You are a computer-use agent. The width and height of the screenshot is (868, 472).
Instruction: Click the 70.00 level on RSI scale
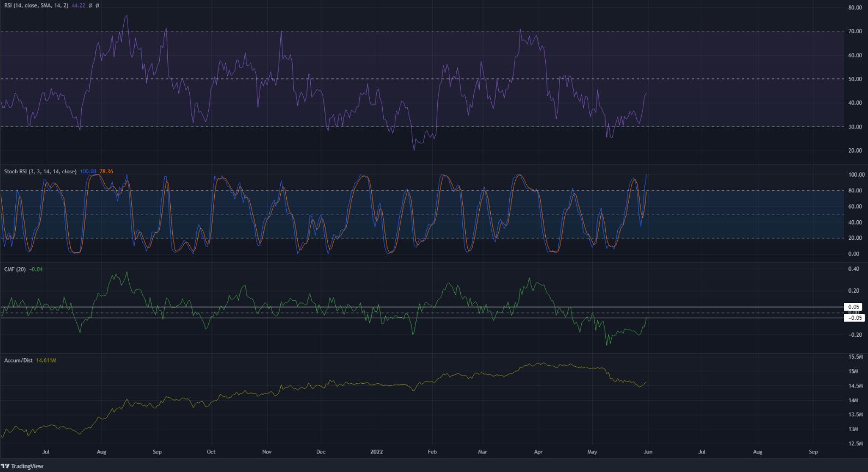[855, 32]
